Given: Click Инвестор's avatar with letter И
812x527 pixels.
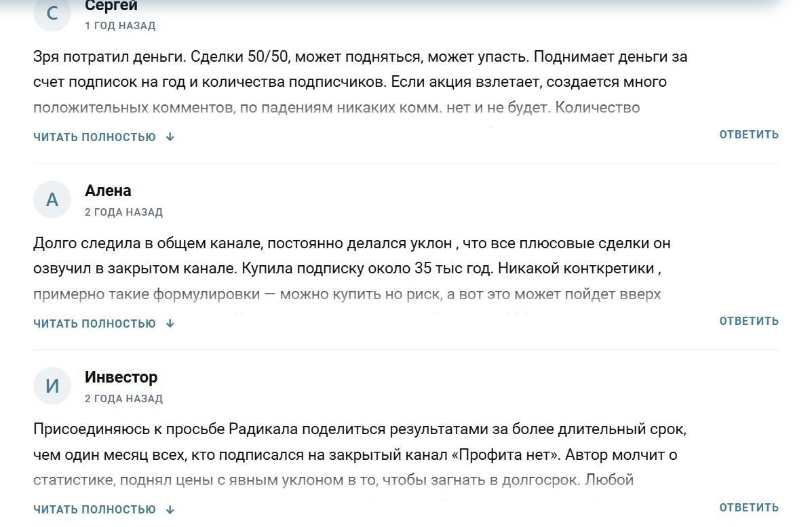Looking at the screenshot, I should coord(52,385).
